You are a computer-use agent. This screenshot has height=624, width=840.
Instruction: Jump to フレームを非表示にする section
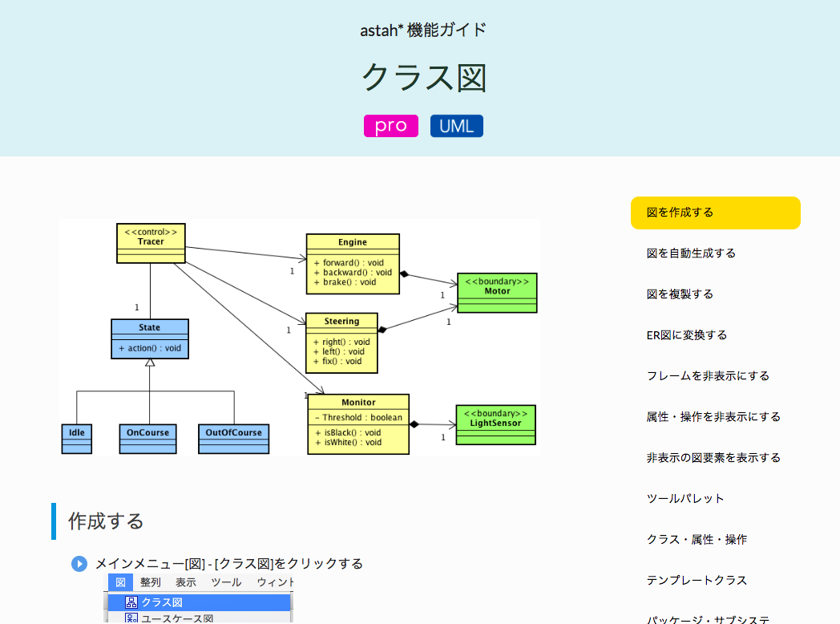click(x=708, y=376)
